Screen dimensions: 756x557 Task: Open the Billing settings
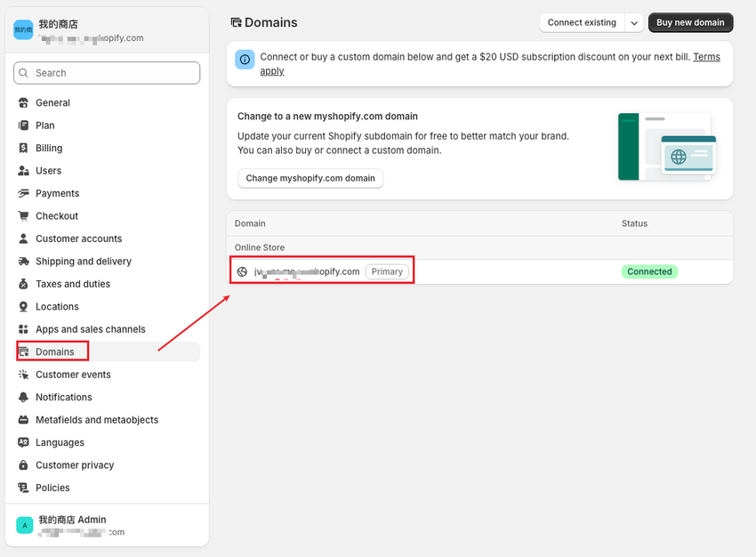(52, 148)
